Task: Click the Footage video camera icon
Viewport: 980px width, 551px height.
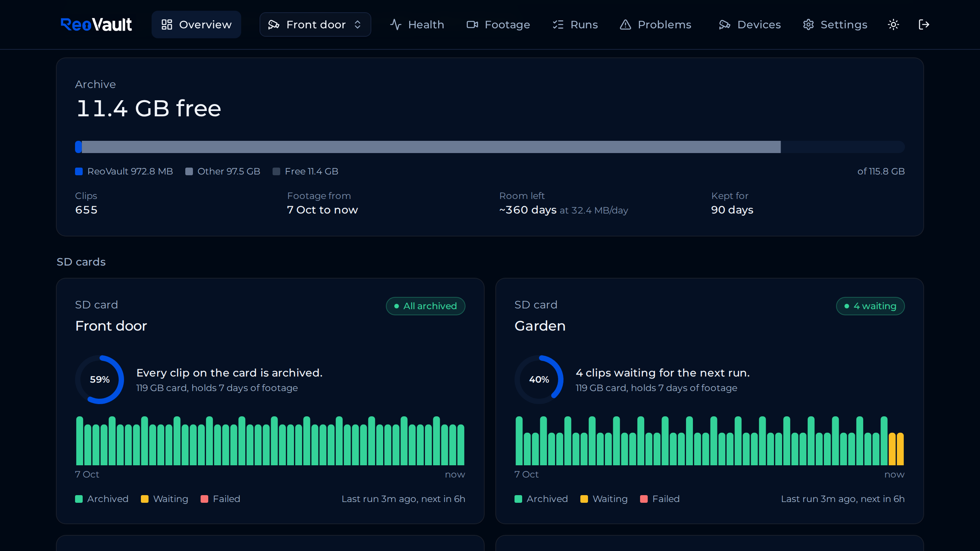Action: (472, 24)
